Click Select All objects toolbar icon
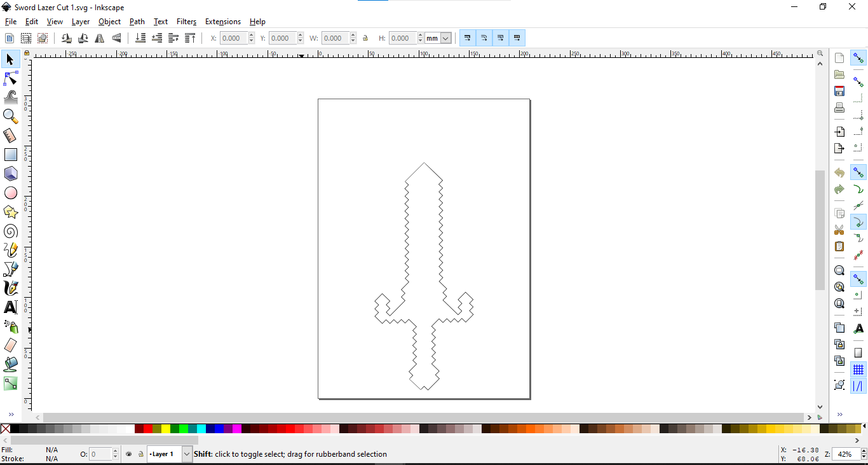This screenshot has height=465, width=868. [x=9, y=38]
